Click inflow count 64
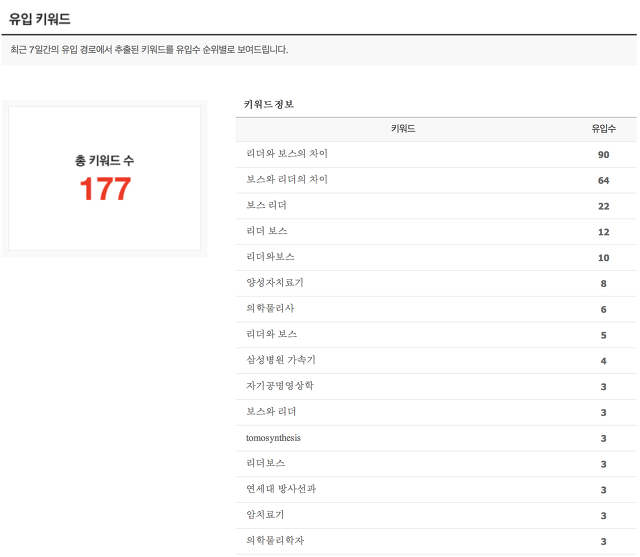The height and width of the screenshot is (557, 640). pos(604,180)
